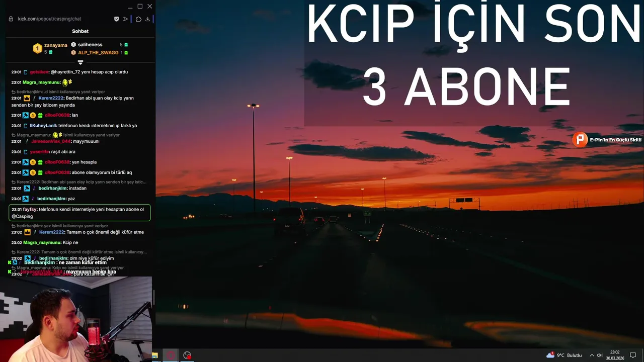Click the P logo of E-Pin overlay
This screenshot has width=644, height=362.
click(x=580, y=139)
